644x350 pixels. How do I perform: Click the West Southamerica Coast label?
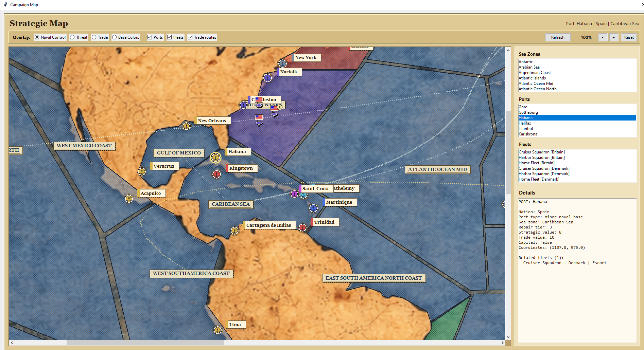point(191,273)
